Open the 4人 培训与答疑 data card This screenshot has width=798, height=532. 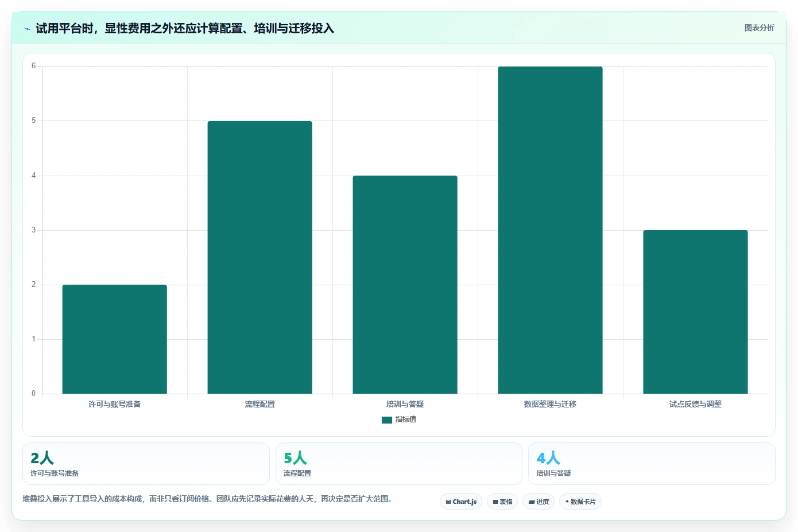click(x=652, y=464)
